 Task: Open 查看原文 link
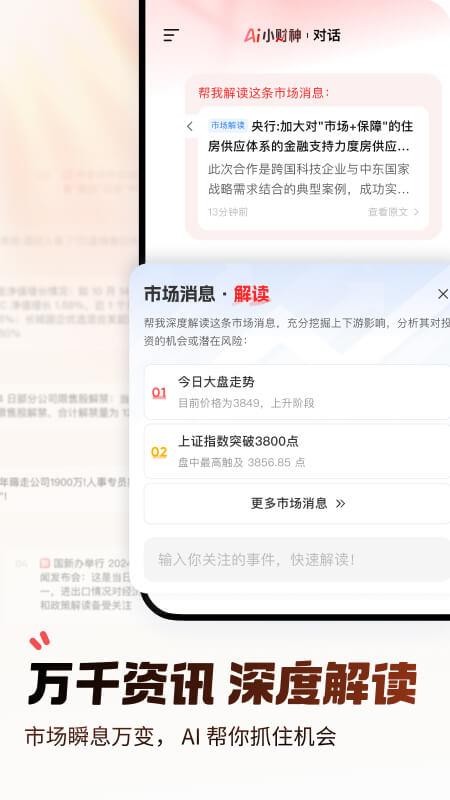tap(388, 212)
